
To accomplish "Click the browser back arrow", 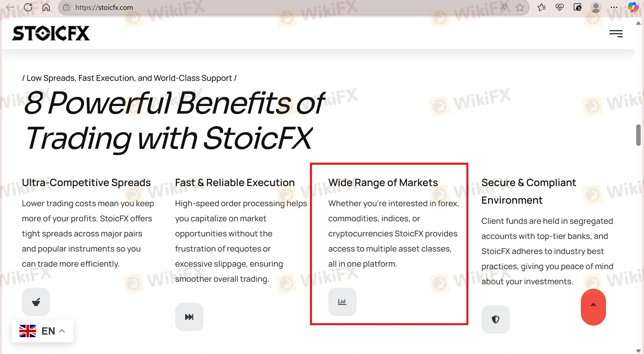I will [10, 7].
